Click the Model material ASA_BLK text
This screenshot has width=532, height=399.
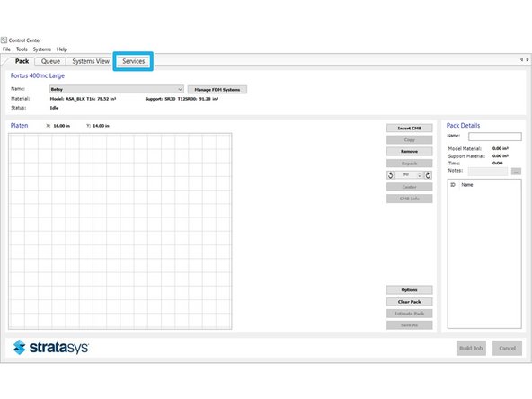(x=83, y=99)
